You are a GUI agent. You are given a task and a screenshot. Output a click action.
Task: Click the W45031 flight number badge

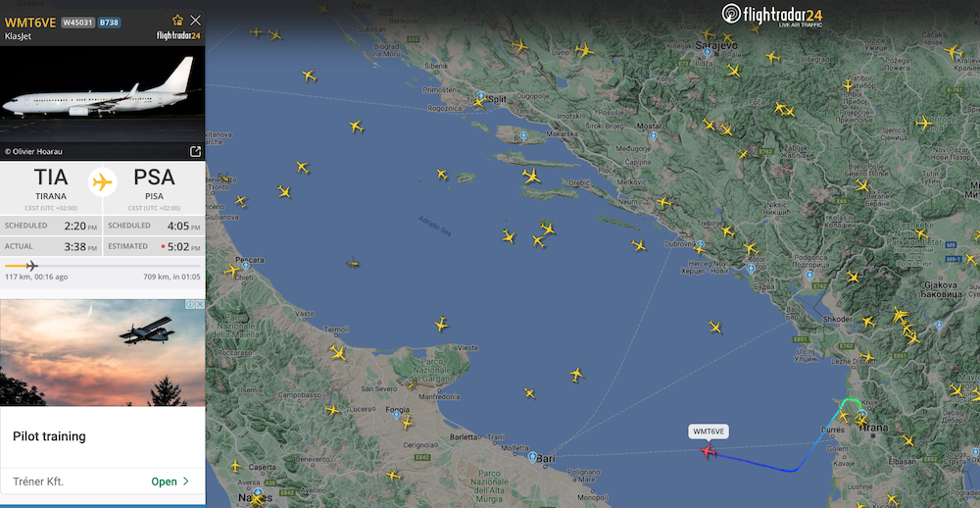click(x=77, y=23)
